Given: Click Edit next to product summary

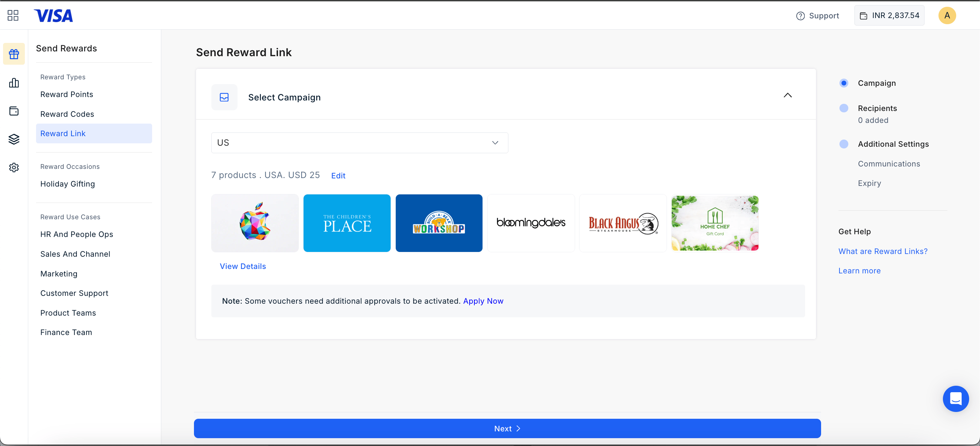Looking at the screenshot, I should click(x=338, y=176).
